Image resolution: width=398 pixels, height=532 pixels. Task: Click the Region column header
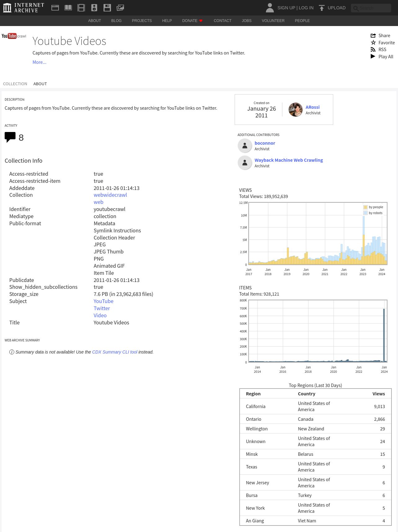(x=253, y=394)
